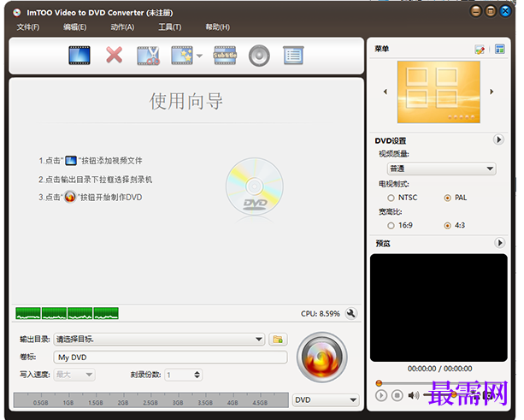Click the ImTOO app icon in title bar
524x420 pixels.
17,13
